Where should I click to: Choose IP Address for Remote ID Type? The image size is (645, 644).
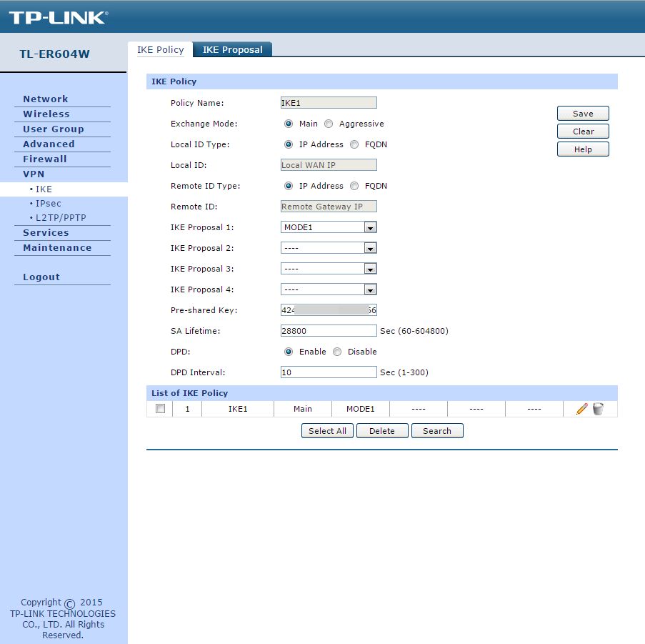[289, 186]
